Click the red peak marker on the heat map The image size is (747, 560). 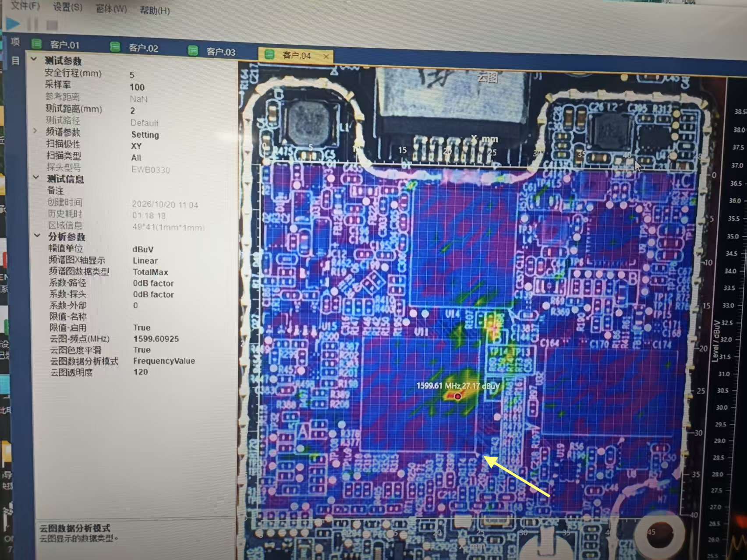(x=457, y=397)
